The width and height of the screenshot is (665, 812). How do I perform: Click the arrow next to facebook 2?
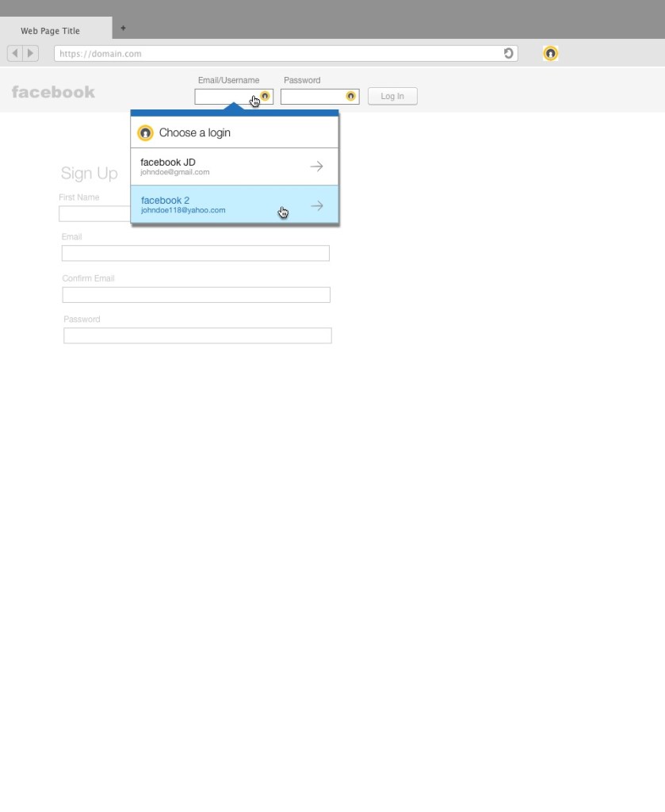(316, 206)
